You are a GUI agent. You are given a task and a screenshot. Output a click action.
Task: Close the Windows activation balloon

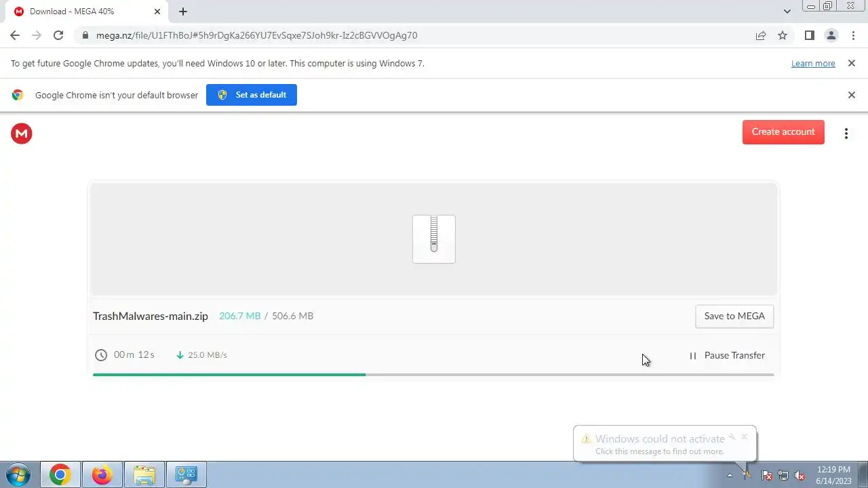tap(744, 436)
